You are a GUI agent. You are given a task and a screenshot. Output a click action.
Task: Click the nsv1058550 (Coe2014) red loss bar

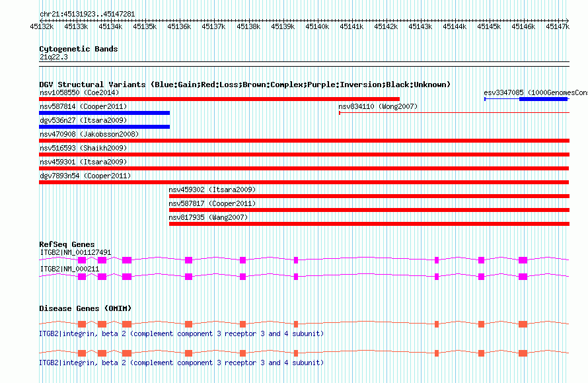tap(219, 99)
